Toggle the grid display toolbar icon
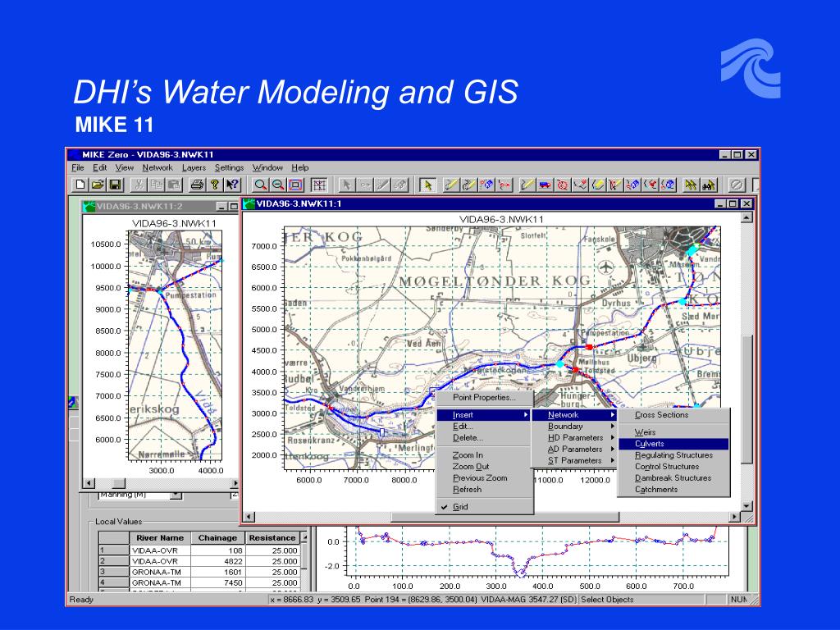The width and height of the screenshot is (840, 630). coord(319,185)
